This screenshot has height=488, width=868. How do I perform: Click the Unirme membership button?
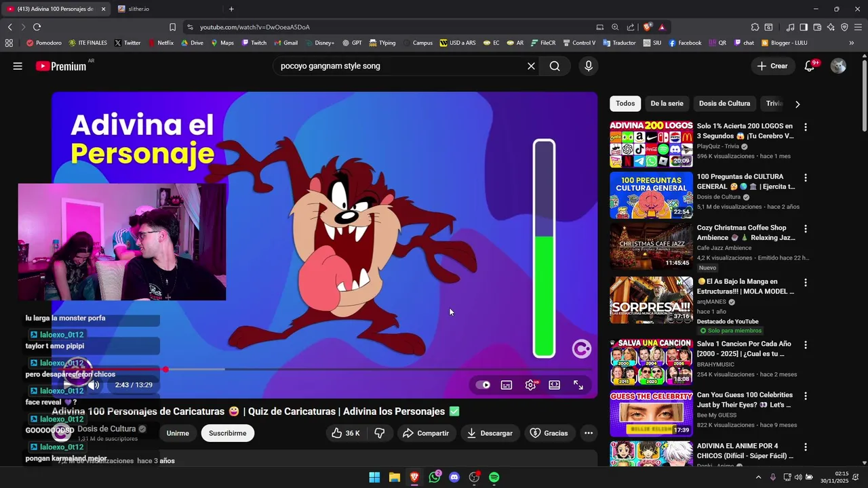coord(178,433)
